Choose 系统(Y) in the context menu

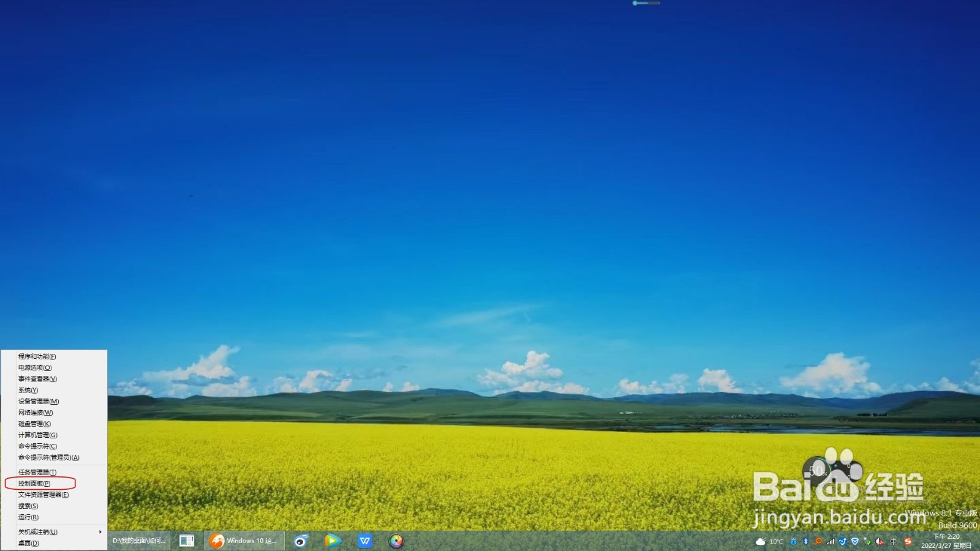point(54,390)
